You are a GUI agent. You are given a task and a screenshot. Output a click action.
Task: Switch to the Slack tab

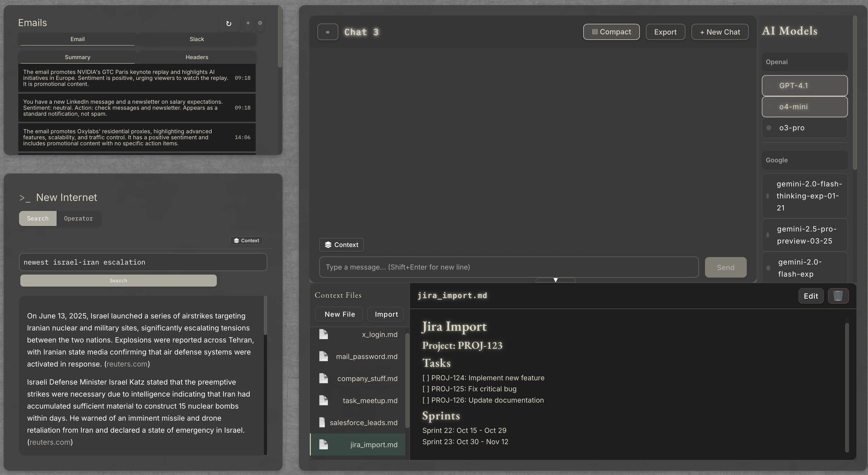197,39
